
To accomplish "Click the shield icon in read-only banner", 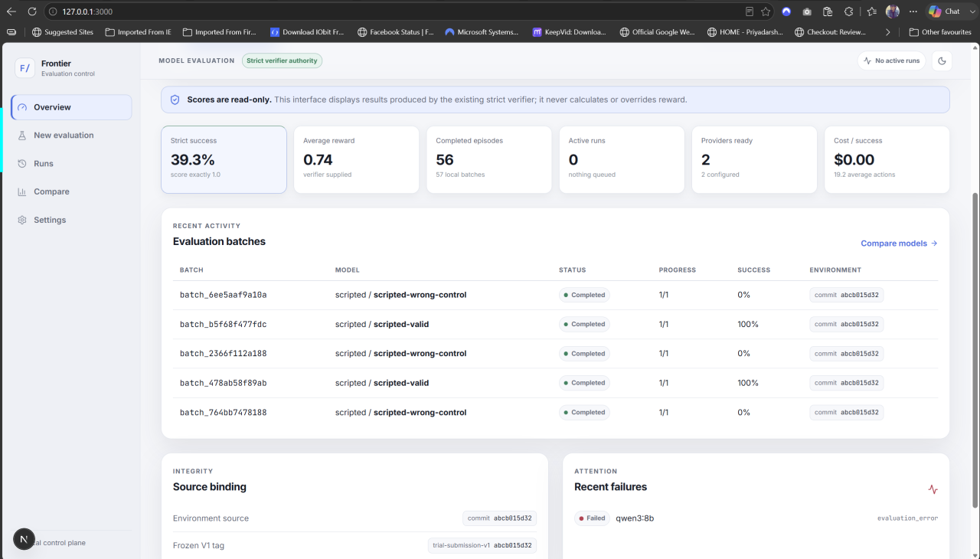I will (x=175, y=100).
